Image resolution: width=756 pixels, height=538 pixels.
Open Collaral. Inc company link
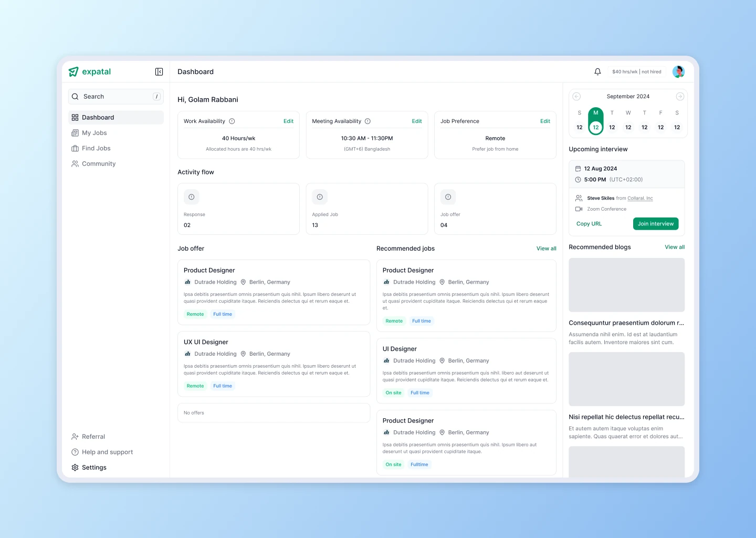point(640,199)
